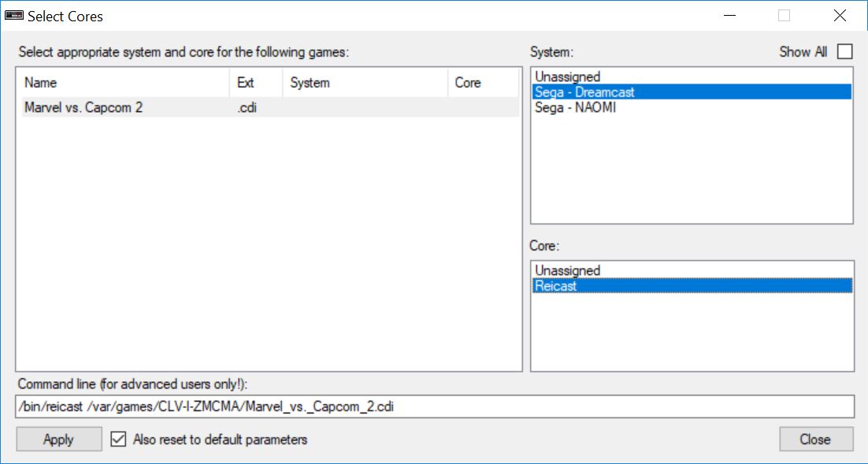Select the Marvel vs. Capcom 2 game row
Image resolution: width=868 pixels, height=464 pixels.
click(270, 107)
